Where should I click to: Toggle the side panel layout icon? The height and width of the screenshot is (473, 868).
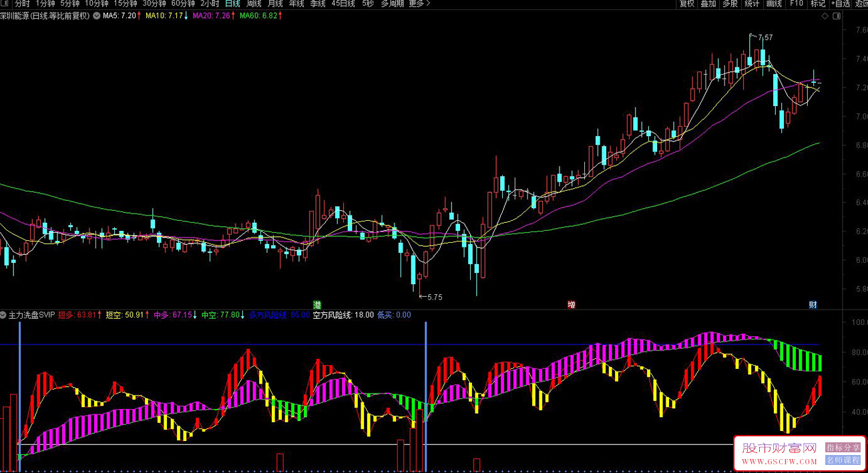point(836,15)
